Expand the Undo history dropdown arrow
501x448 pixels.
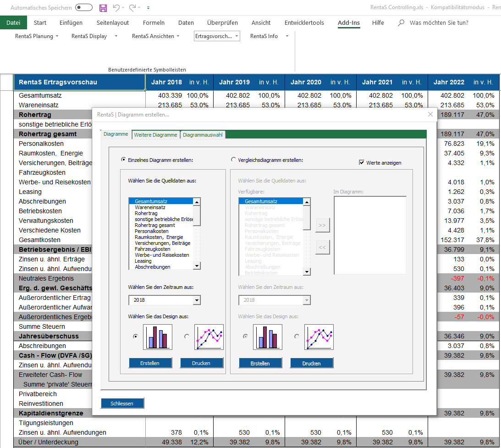click(123, 8)
